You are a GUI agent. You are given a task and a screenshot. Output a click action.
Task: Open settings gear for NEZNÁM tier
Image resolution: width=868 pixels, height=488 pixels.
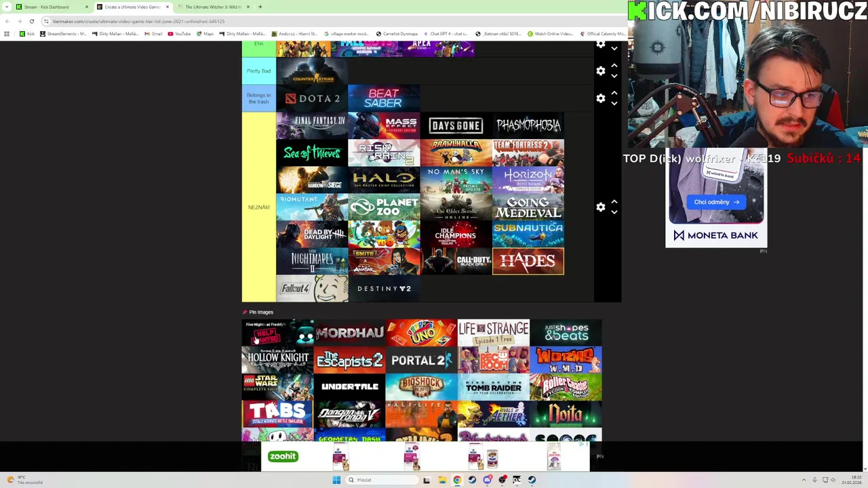[600, 207]
